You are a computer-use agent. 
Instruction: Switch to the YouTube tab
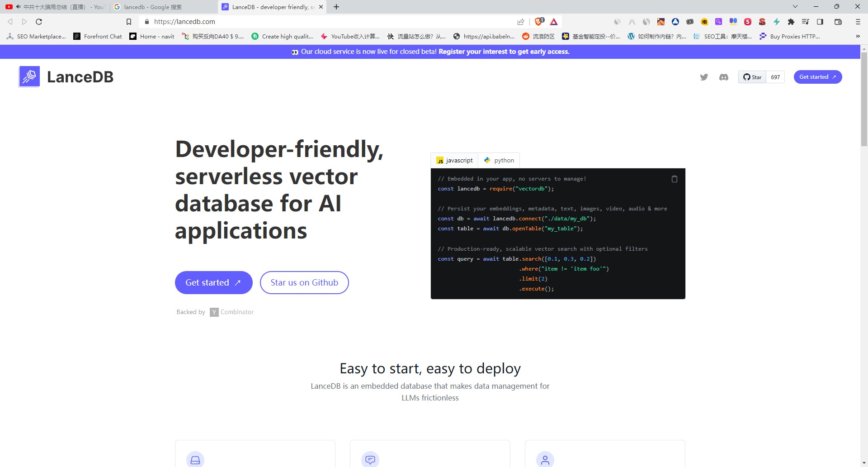(x=55, y=7)
